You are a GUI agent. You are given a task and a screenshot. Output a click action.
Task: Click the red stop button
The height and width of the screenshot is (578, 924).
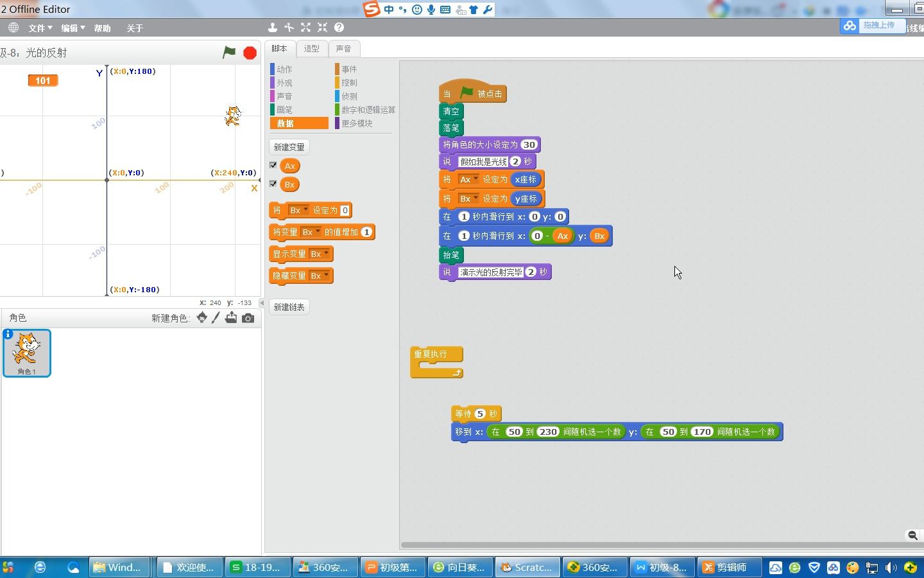point(250,53)
